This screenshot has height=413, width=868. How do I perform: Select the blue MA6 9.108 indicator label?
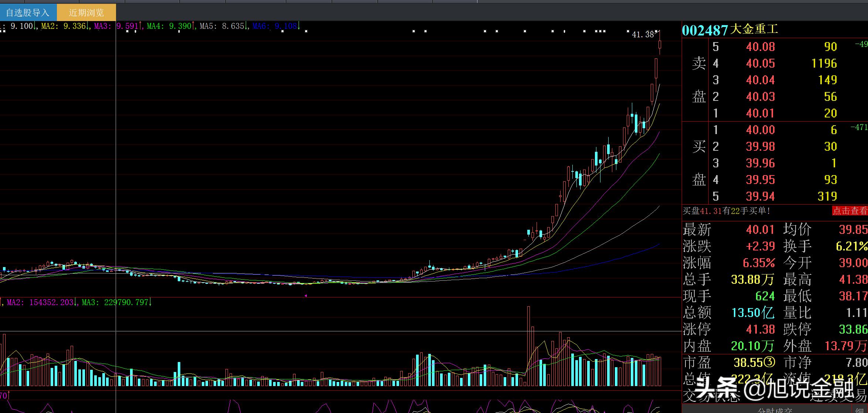pos(275,26)
